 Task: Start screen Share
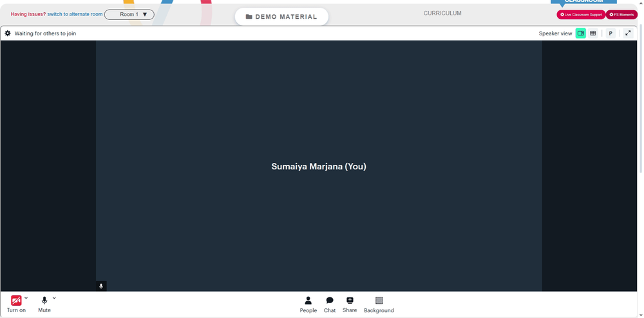(350, 304)
